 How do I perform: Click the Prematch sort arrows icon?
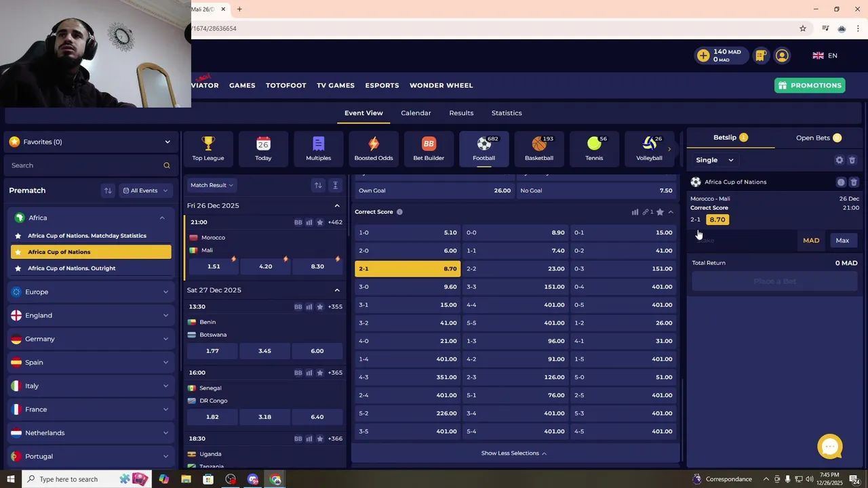point(107,190)
